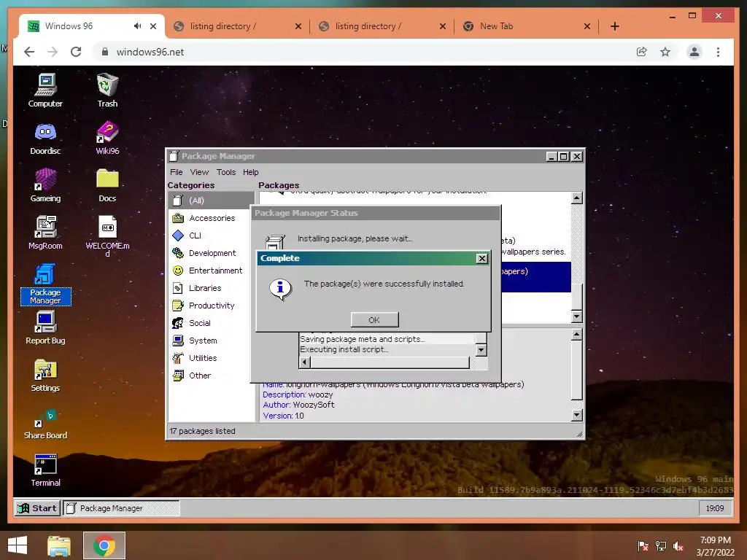
Task: Click the status log scroll-left arrow
Action: click(304, 363)
